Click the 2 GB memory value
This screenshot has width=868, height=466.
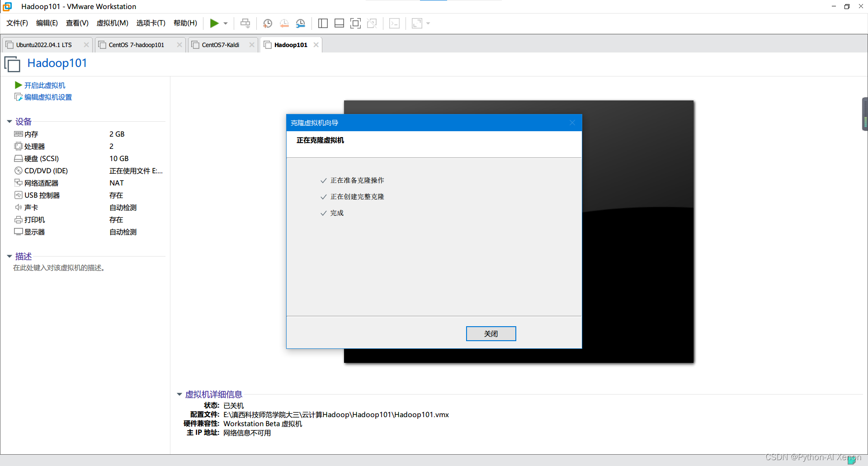pos(117,134)
